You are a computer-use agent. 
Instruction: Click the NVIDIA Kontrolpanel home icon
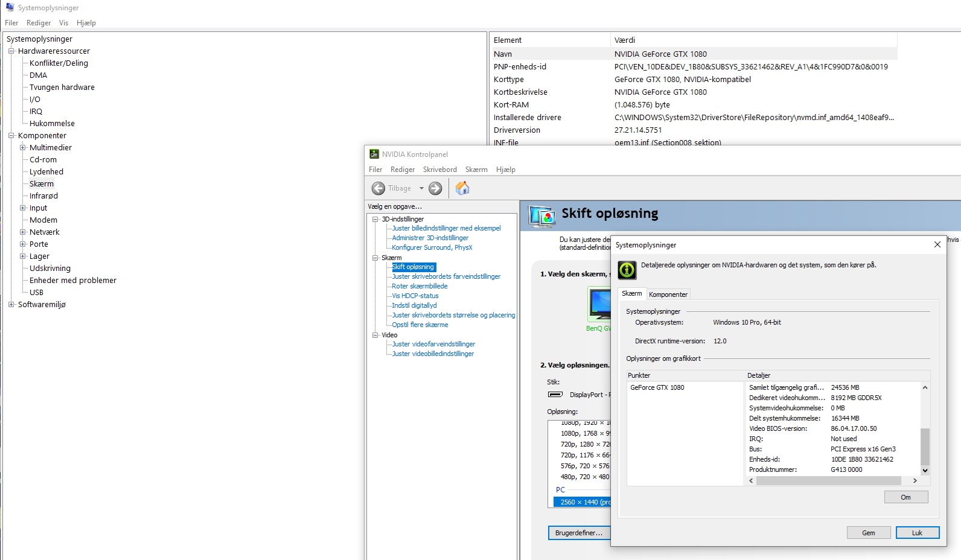462,188
